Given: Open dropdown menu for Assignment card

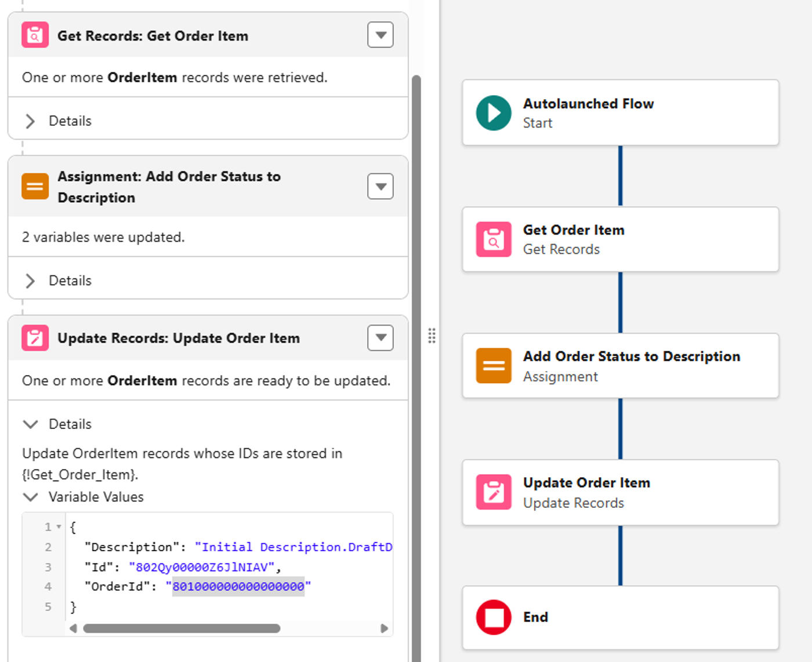Looking at the screenshot, I should coord(380,187).
